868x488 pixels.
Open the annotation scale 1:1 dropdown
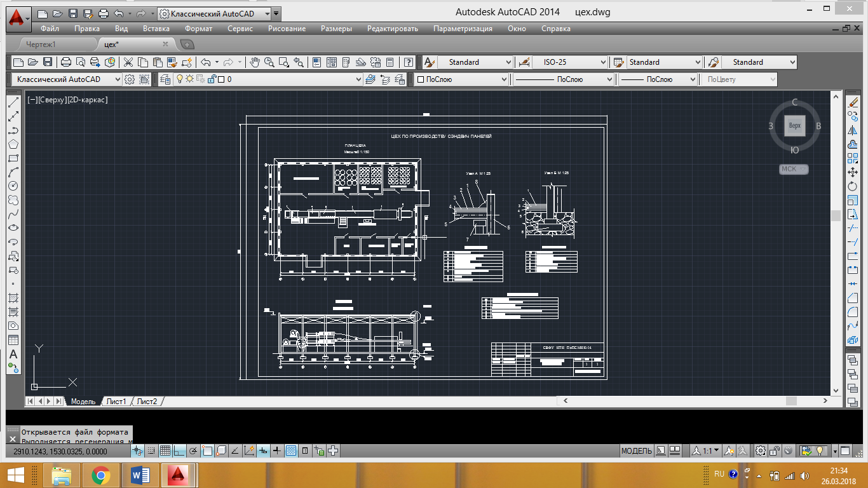coord(705,451)
